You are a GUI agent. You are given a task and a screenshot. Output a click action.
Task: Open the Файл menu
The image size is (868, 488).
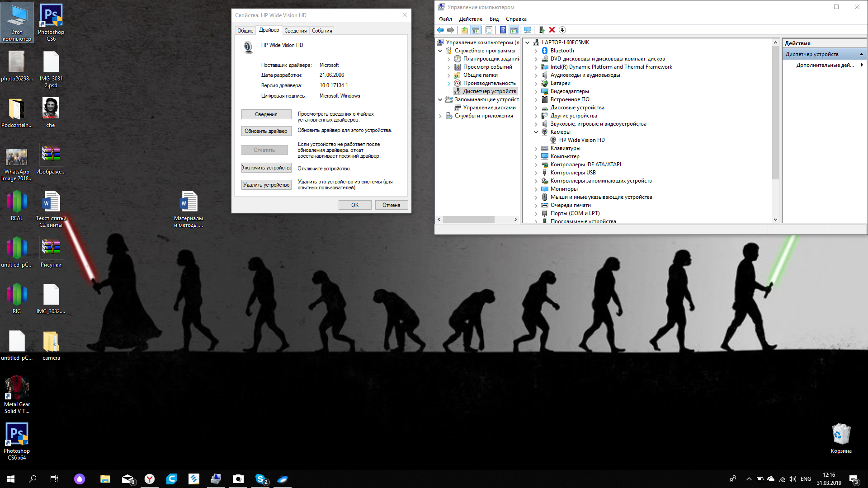click(x=445, y=19)
